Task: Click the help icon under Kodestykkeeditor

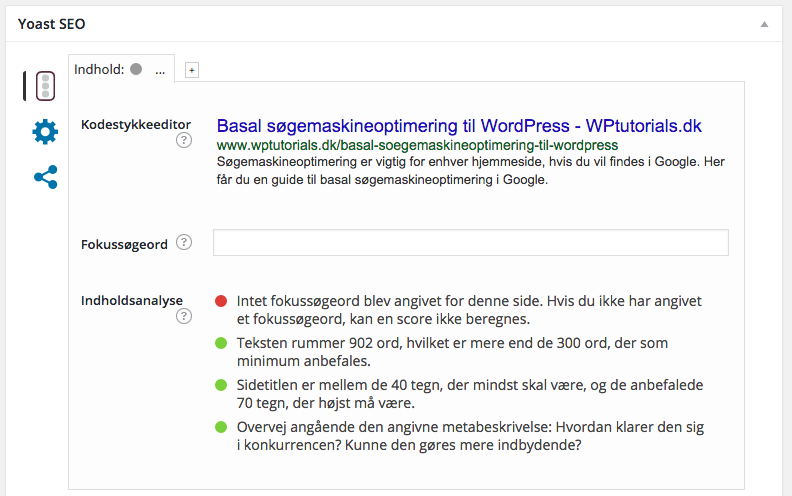Action: pyautogui.click(x=184, y=140)
